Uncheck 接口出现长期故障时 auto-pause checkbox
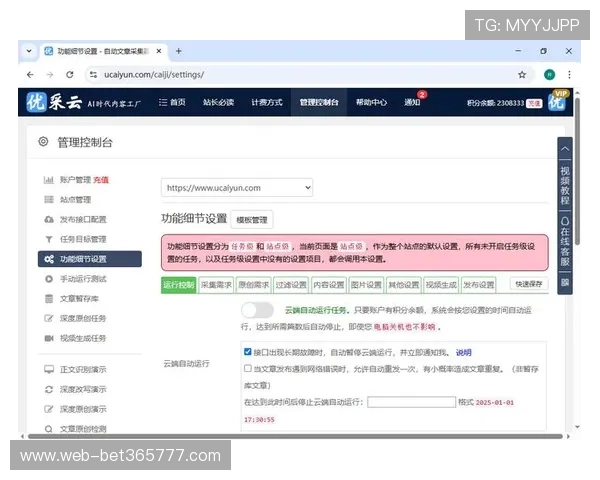 [x=248, y=352]
